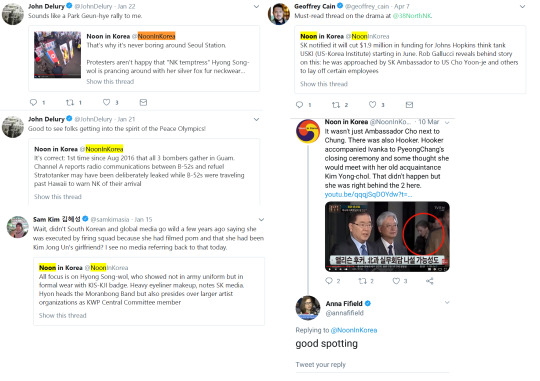Expand options on Anna Fifield's reply
The image size is (540, 381).
coord(447,302)
